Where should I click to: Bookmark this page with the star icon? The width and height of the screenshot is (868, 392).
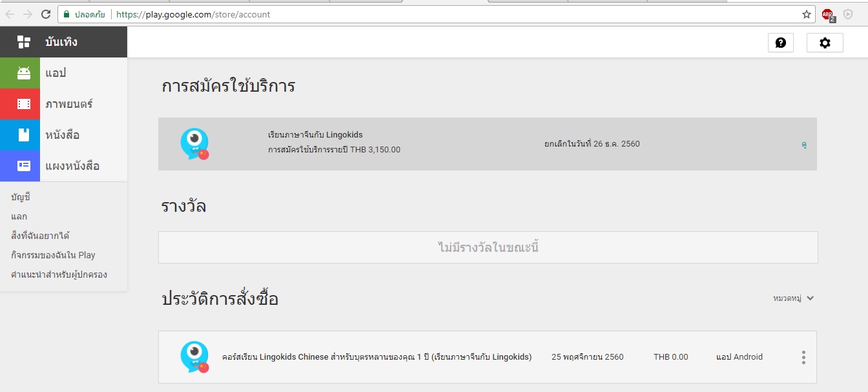point(807,14)
